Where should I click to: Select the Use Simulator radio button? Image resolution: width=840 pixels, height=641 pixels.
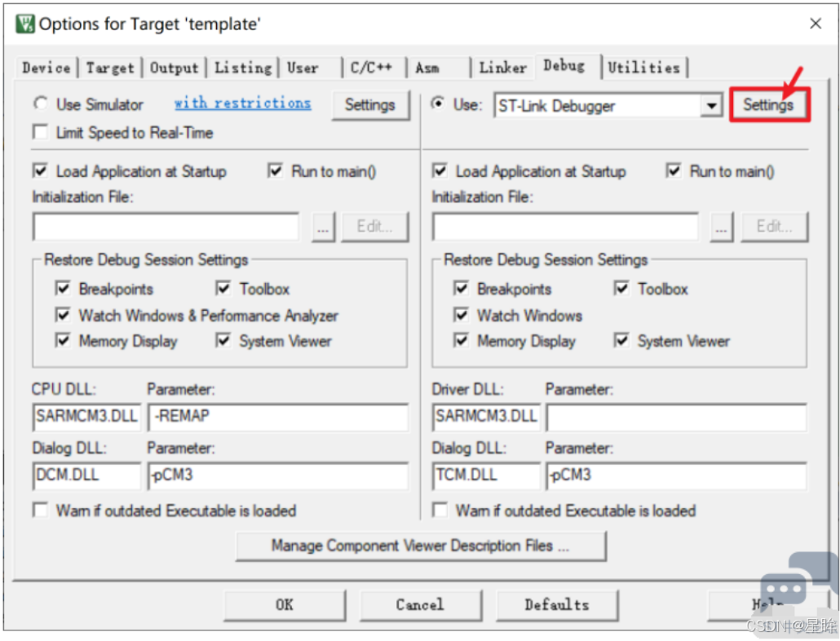pyautogui.click(x=41, y=104)
